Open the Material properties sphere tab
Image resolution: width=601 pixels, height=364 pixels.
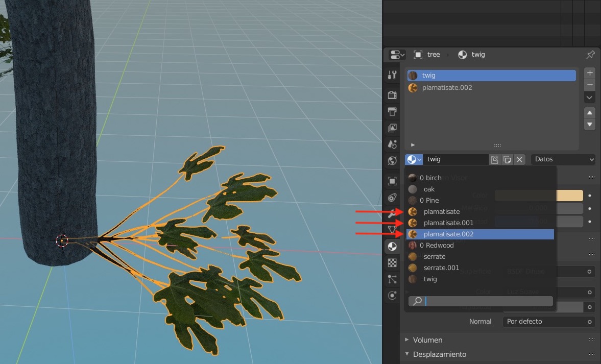tap(392, 247)
